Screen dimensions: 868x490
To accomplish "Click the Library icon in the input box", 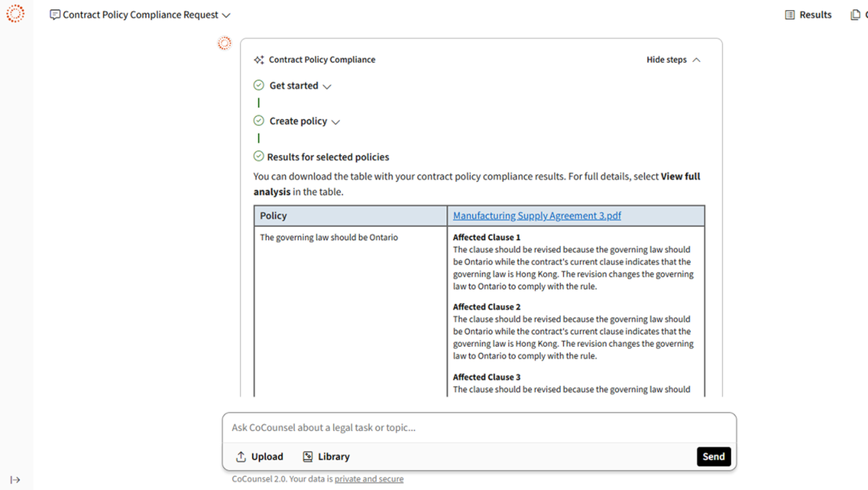I will (x=308, y=457).
